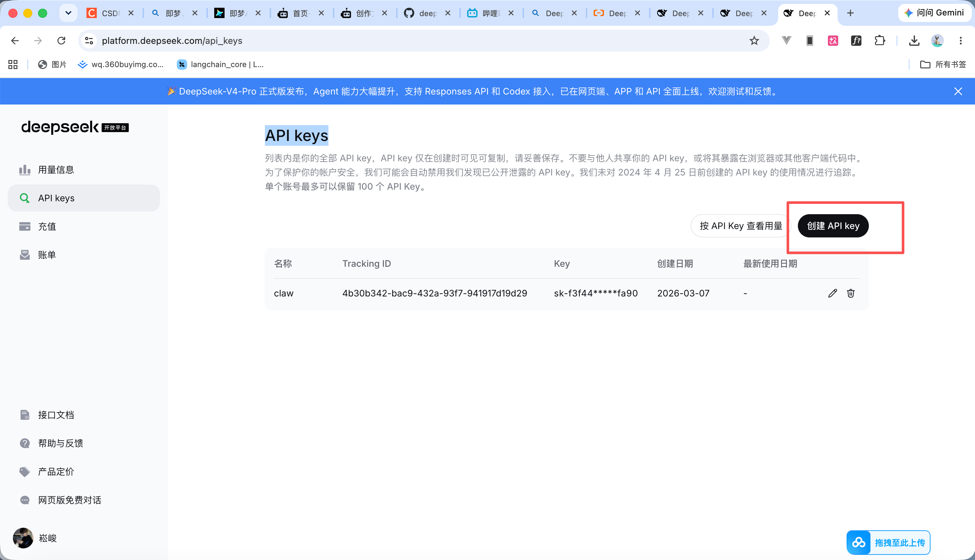
Task: Delete the claw API key via trash icon
Action: (x=850, y=293)
